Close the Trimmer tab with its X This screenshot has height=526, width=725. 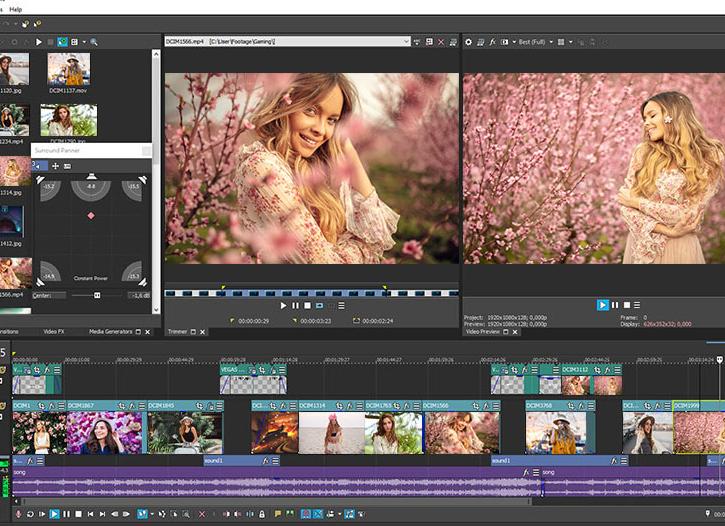202,332
